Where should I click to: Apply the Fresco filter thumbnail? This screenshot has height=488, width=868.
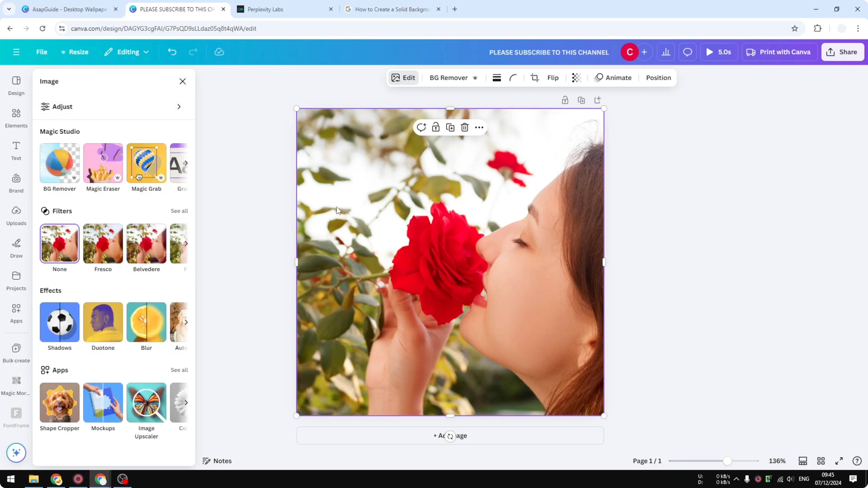pos(103,244)
